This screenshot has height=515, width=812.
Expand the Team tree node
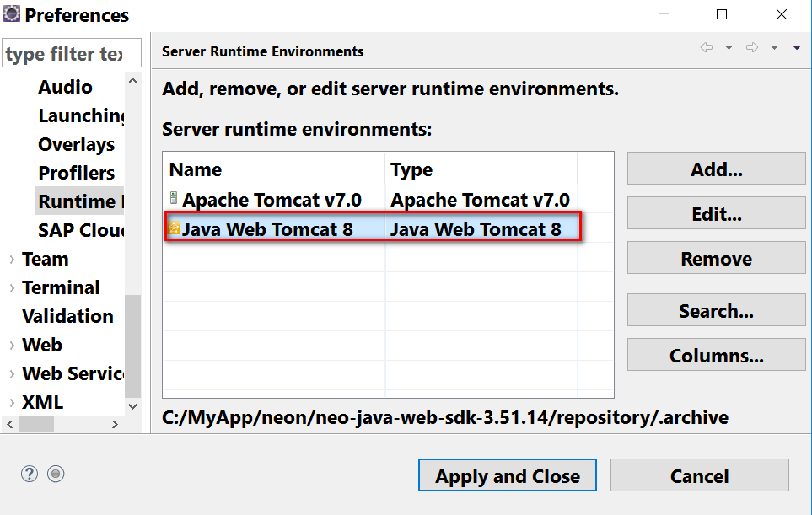(12, 260)
